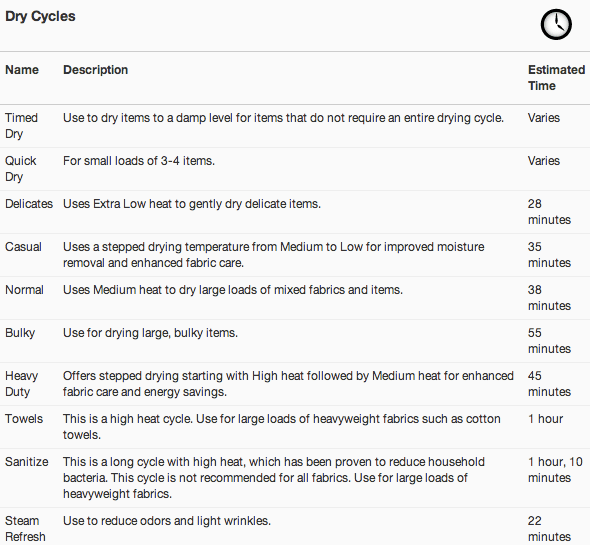Click the 55 minutes time for Bulky

pyautogui.click(x=549, y=341)
